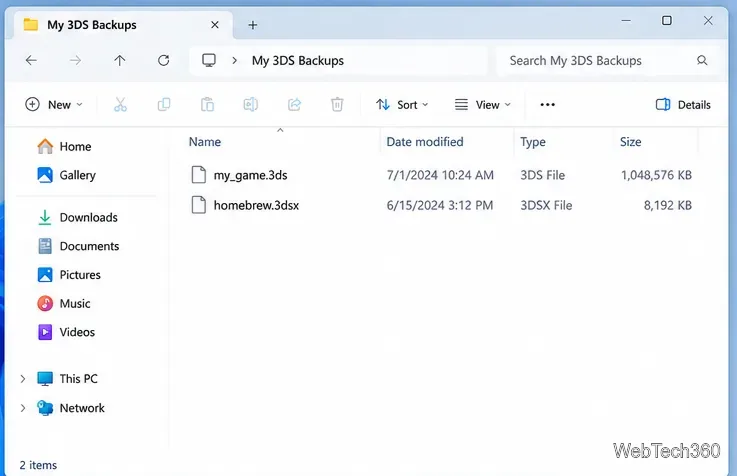Click the 8,192 KB size cell
Image resolution: width=737 pixels, height=476 pixels.
(667, 205)
